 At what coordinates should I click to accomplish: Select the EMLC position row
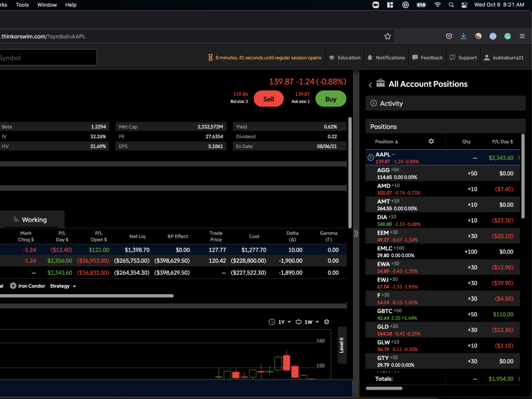click(x=443, y=252)
